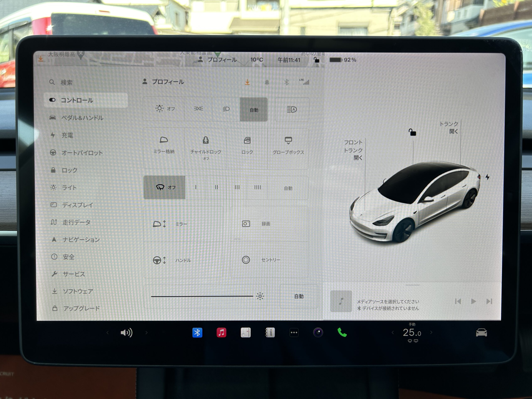Tap プロフィール in controls header
This screenshot has width=532, height=399.
point(163,82)
